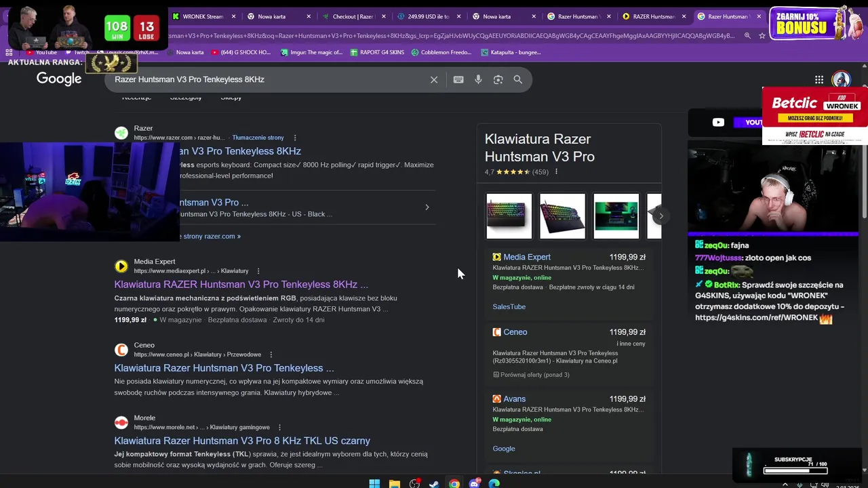The image size is (868, 488).
Task: Open first keyboard product thumbnail
Action: [509, 216]
